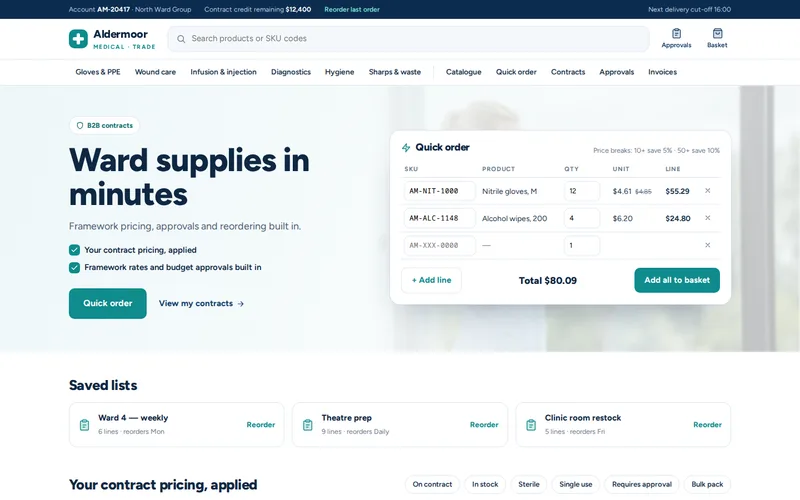This screenshot has width=800, height=500.
Task: Click the product search field
Action: point(409,39)
